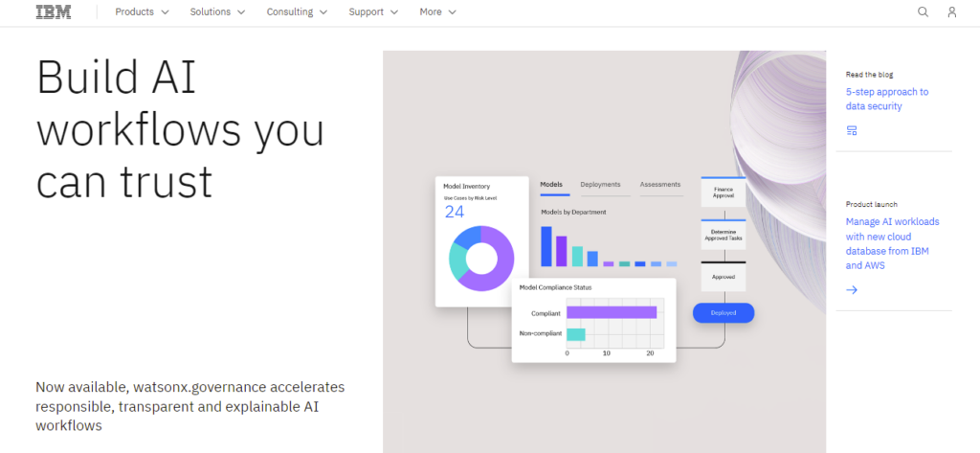Open the user profile icon

click(x=952, y=11)
